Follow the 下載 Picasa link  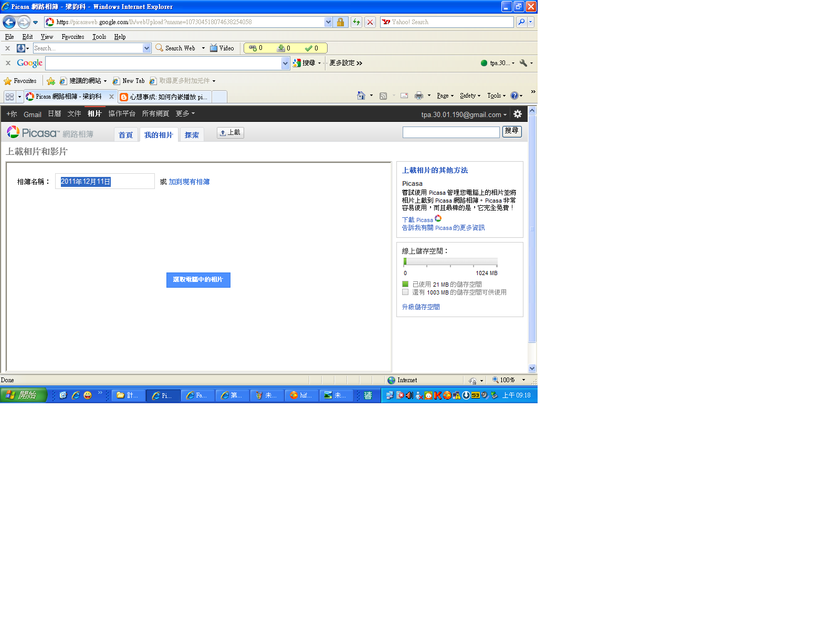tap(417, 220)
